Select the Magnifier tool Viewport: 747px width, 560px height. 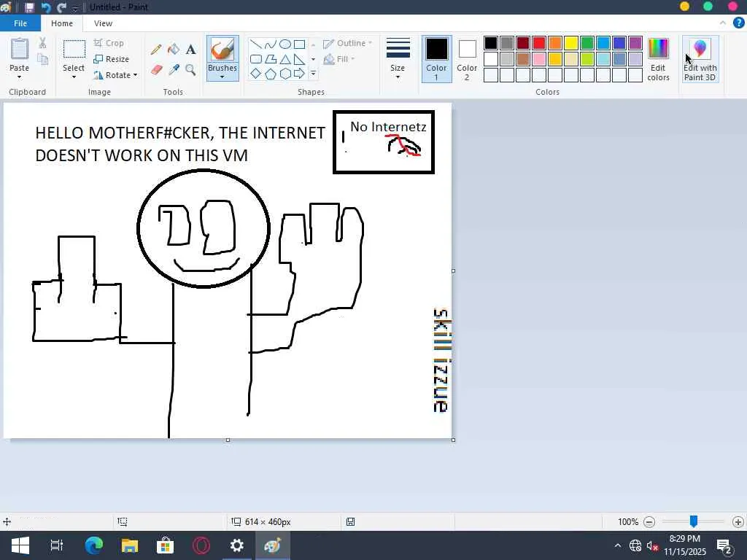(x=190, y=70)
